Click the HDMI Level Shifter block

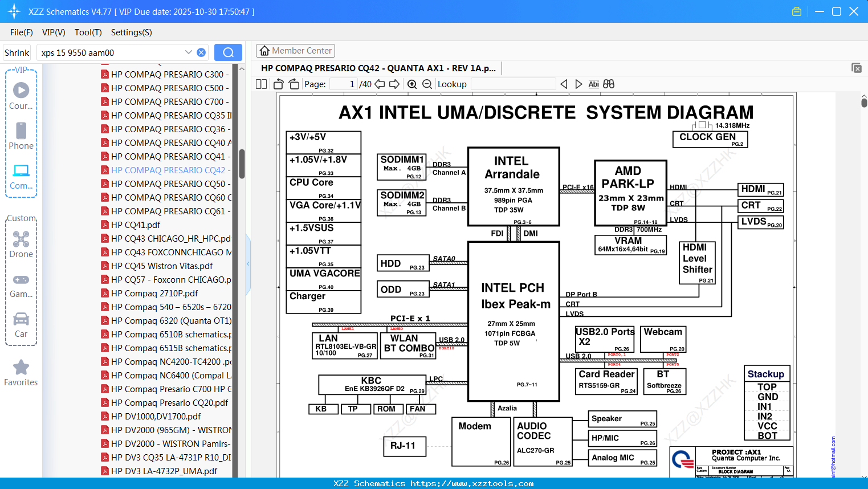click(x=698, y=263)
